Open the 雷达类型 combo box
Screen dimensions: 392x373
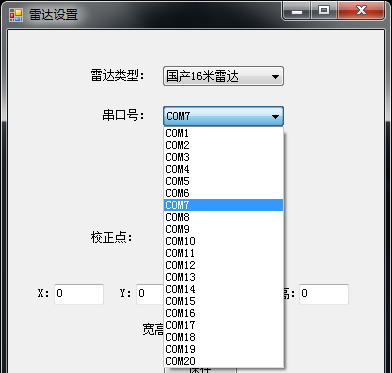(x=223, y=76)
